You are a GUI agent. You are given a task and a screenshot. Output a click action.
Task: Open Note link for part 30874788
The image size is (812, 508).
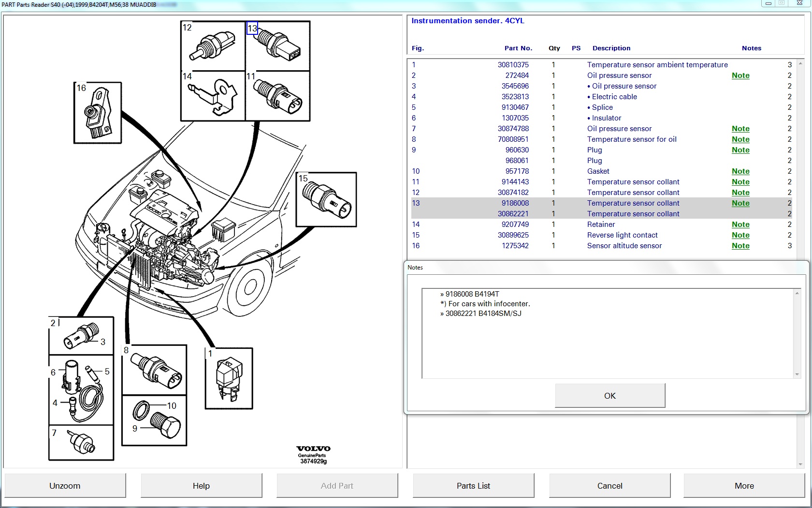740,129
